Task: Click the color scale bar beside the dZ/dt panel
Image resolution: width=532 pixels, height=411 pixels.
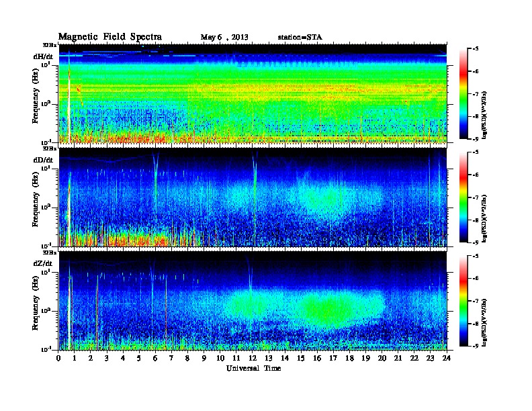Action: click(463, 301)
